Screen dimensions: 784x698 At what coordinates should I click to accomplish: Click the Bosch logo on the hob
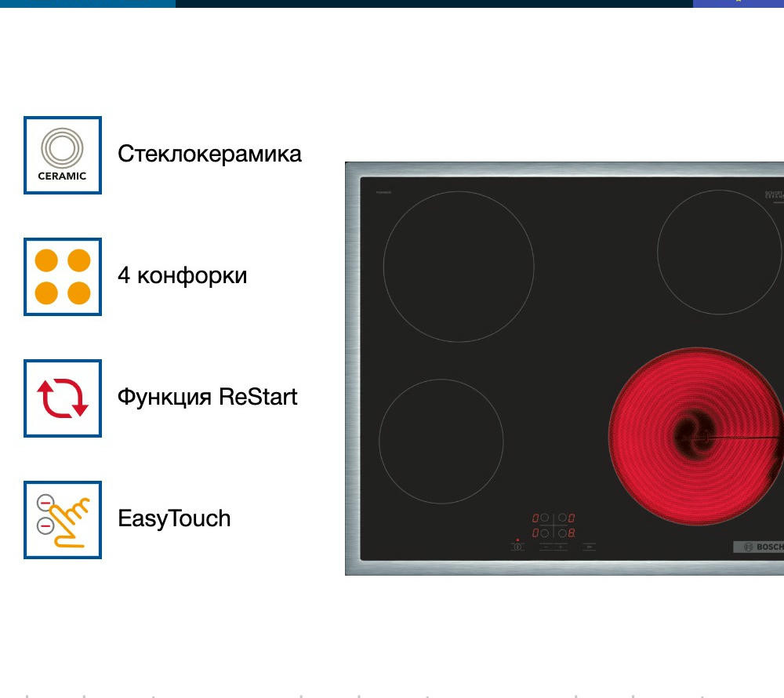coord(759,547)
